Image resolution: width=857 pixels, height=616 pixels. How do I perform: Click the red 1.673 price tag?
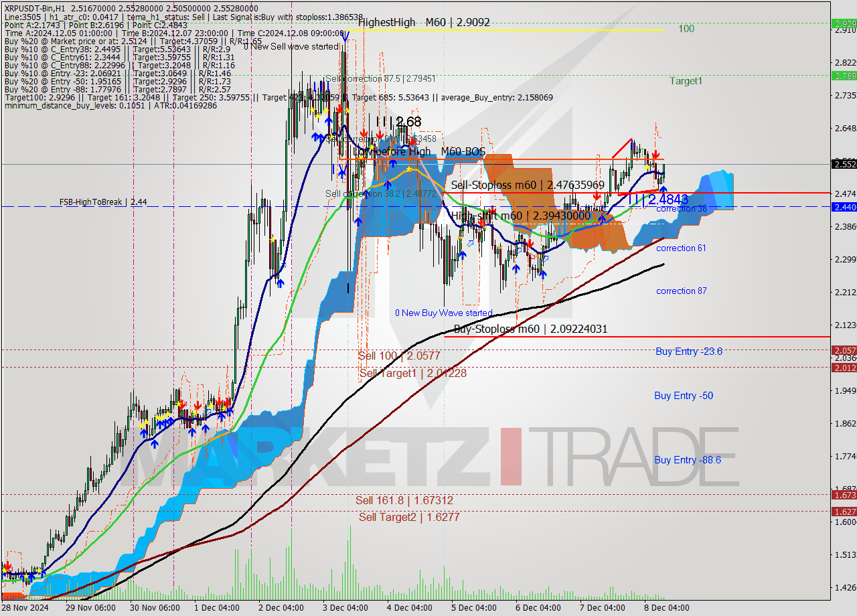(844, 495)
